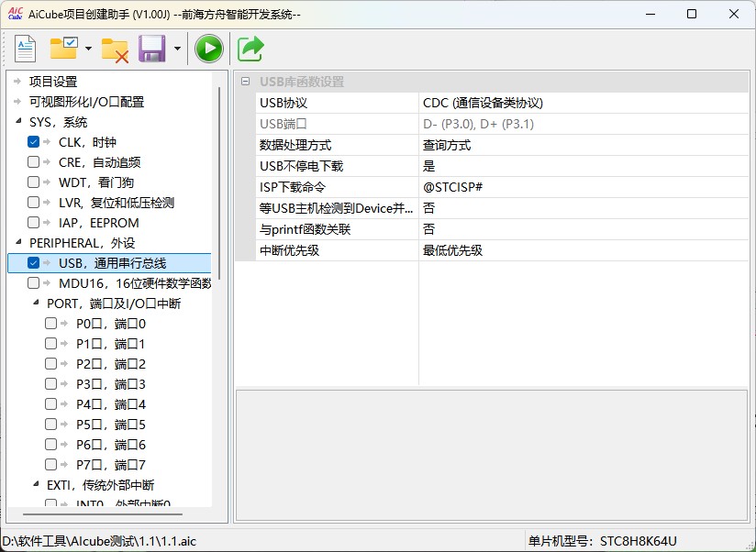Enable LVR，复位和低压检测 checkbox
756x552 pixels.
click(33, 203)
